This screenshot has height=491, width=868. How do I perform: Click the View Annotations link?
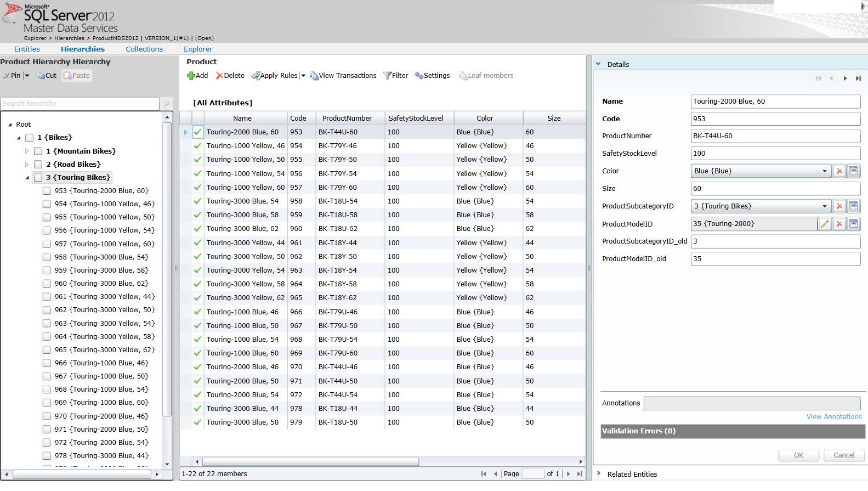coord(833,417)
